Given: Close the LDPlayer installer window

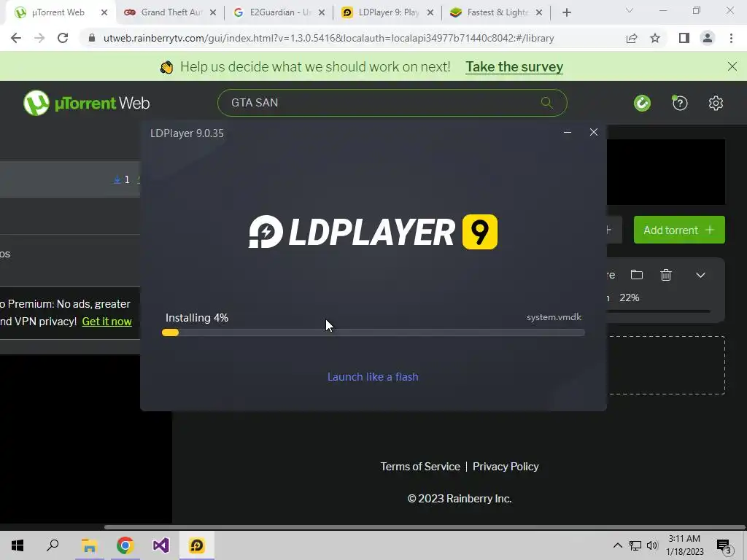Looking at the screenshot, I should point(594,133).
